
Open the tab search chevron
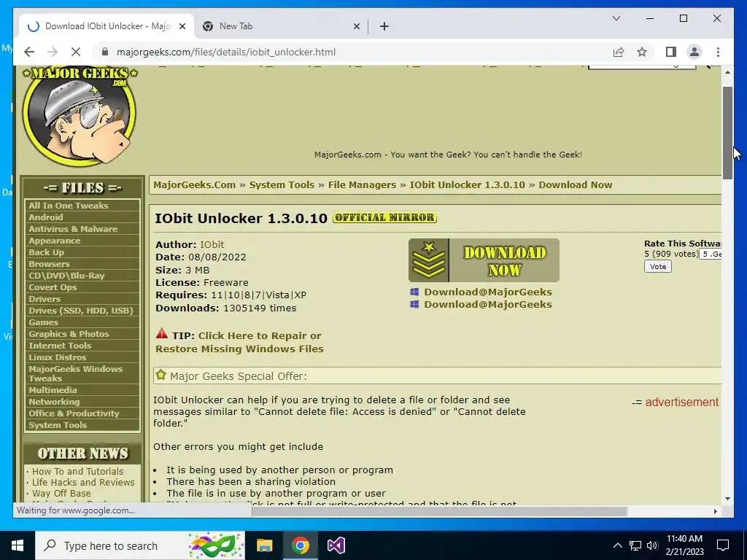616,18
